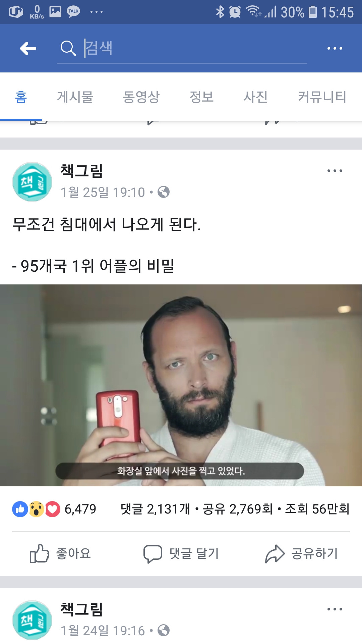Viewport: 362px width, 644px height.
Task: Tap the search magnifier icon
Action: (x=68, y=48)
